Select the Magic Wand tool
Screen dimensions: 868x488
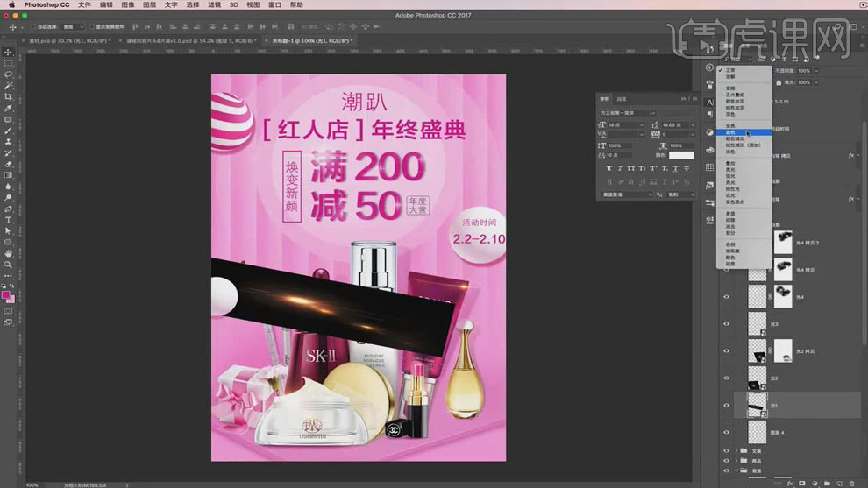click(x=8, y=86)
